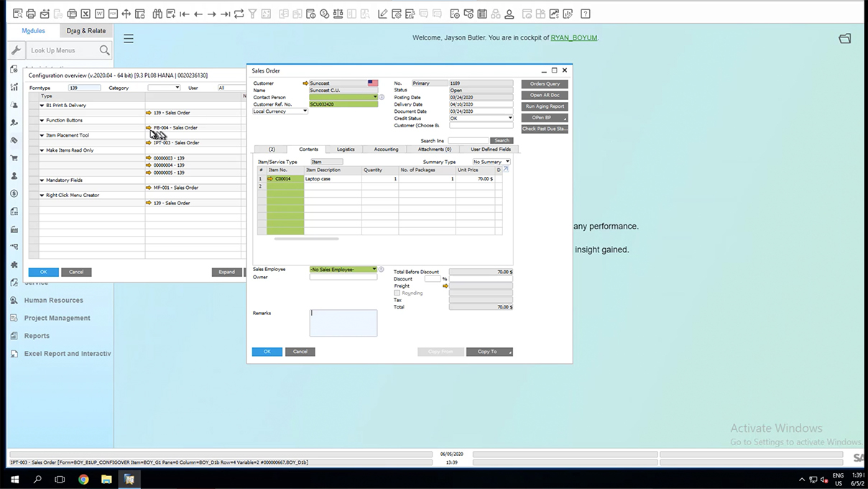
Task: Click the Remarks text box
Action: point(343,323)
